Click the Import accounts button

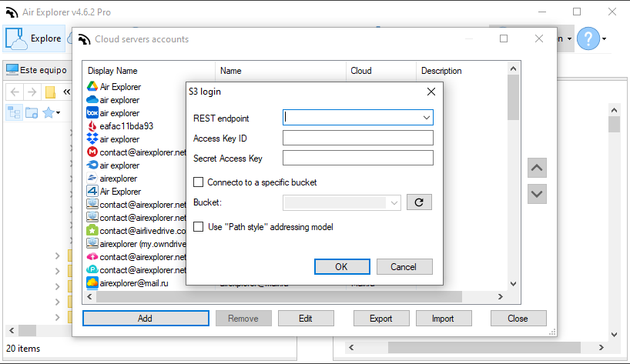pos(444,319)
